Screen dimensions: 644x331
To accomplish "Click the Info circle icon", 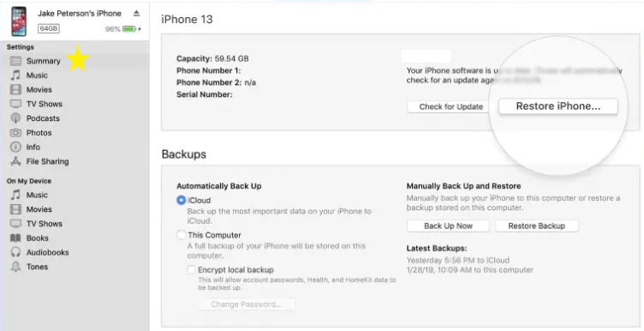I will tap(15, 147).
